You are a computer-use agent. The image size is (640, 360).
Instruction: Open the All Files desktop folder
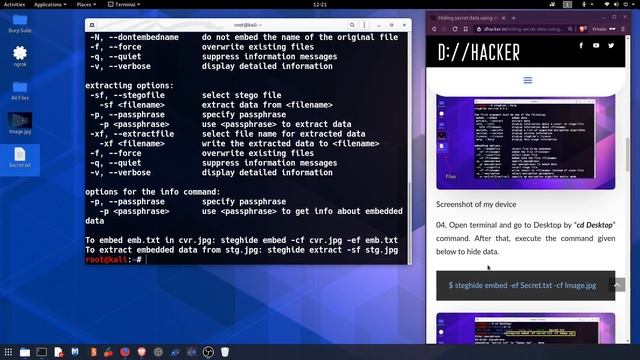coord(20,91)
